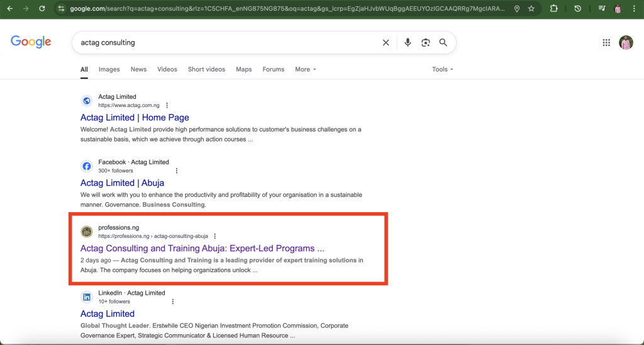Open more options for professions.ng result

click(215, 236)
